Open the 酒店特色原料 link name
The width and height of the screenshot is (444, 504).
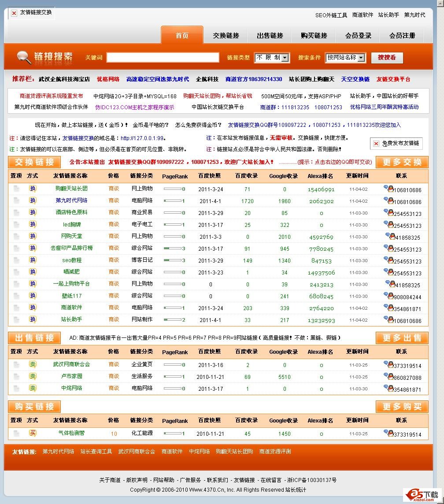pyautogui.click(x=71, y=212)
